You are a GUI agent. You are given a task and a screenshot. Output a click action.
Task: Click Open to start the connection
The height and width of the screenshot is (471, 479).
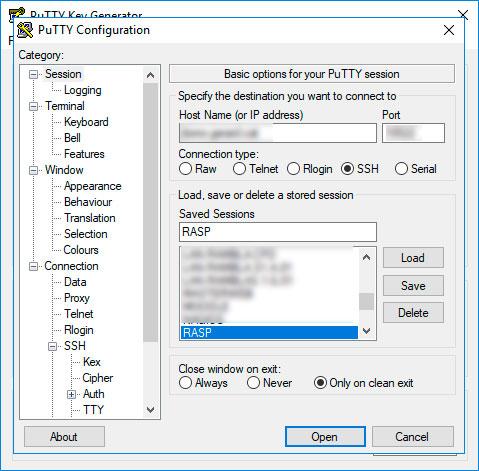click(x=325, y=437)
